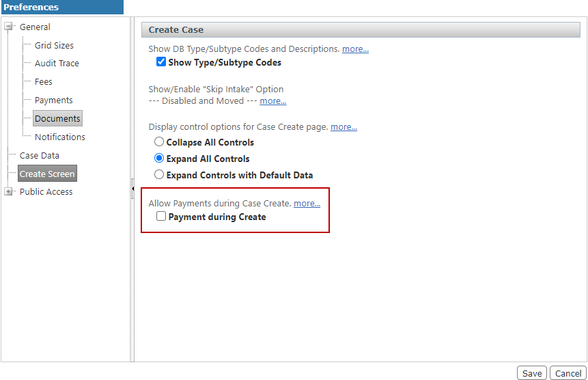
Task: Collapse the General tree node
Action: pyautogui.click(x=9, y=27)
